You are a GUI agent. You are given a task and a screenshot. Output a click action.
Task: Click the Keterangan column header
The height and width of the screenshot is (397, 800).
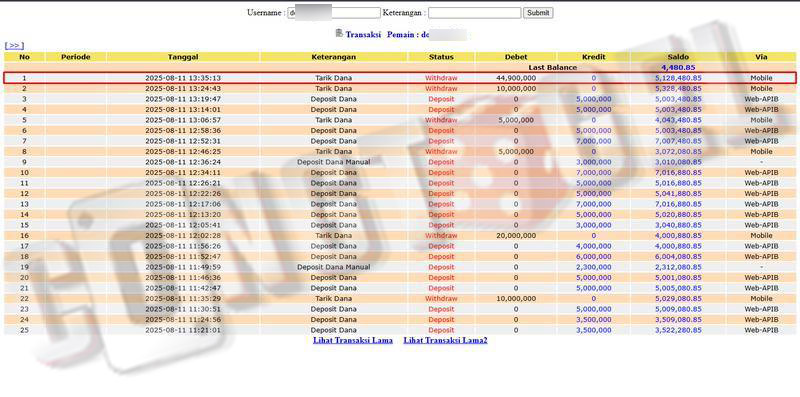pyautogui.click(x=334, y=57)
